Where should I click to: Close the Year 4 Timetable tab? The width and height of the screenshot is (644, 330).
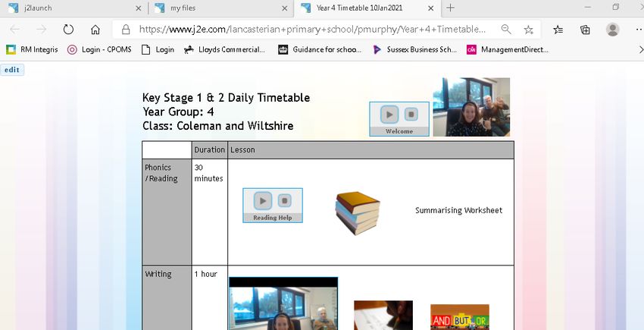point(431,8)
